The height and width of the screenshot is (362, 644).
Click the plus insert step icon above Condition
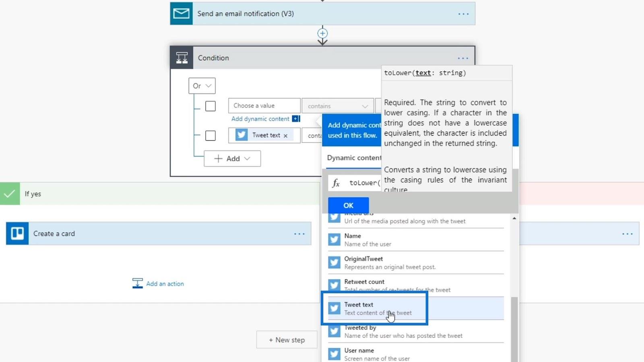tap(322, 33)
